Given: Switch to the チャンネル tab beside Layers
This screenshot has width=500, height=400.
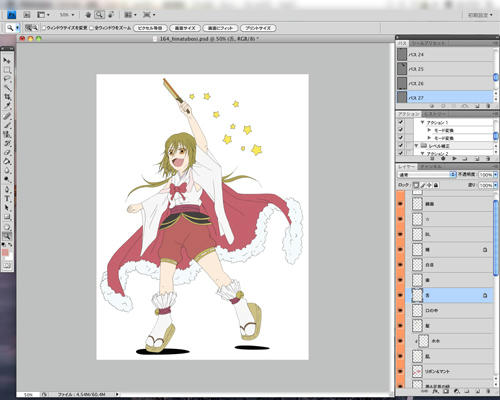Looking at the screenshot, I should 430,166.
